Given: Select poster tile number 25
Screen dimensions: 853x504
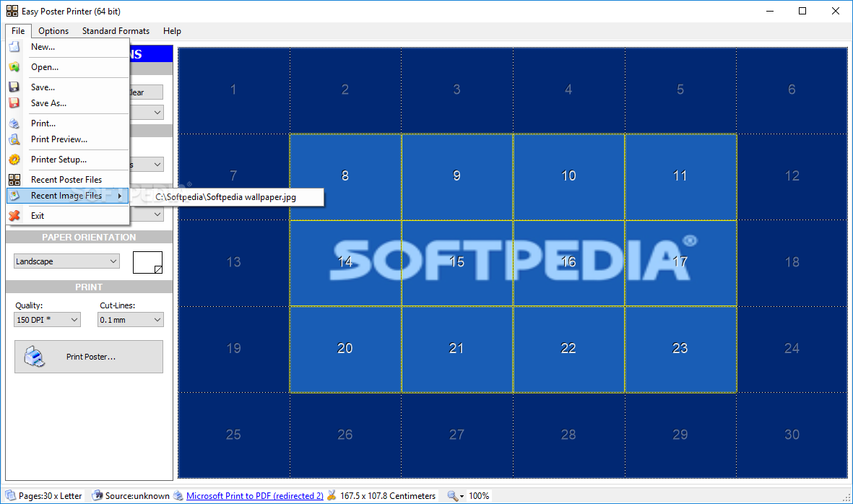Looking at the screenshot, I should click(233, 435).
